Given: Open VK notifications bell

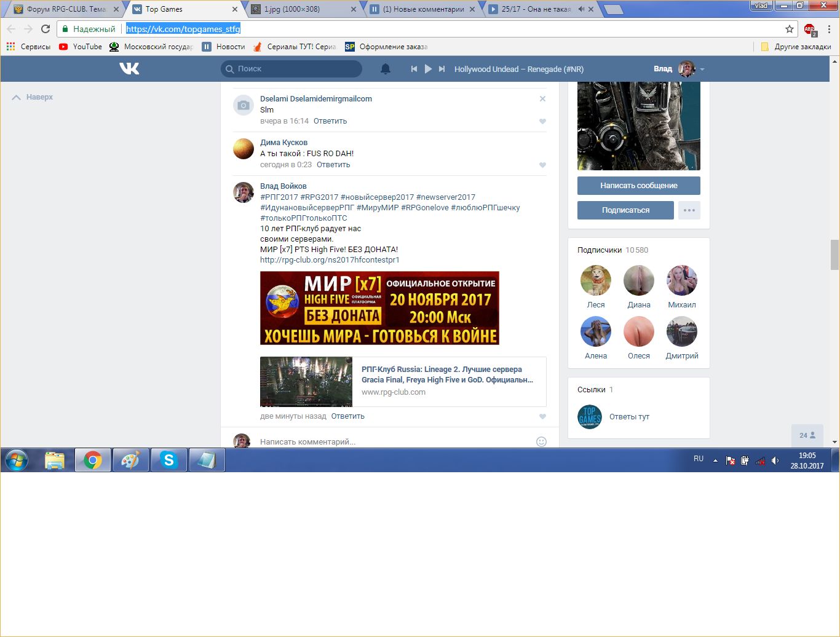Looking at the screenshot, I should coord(386,69).
